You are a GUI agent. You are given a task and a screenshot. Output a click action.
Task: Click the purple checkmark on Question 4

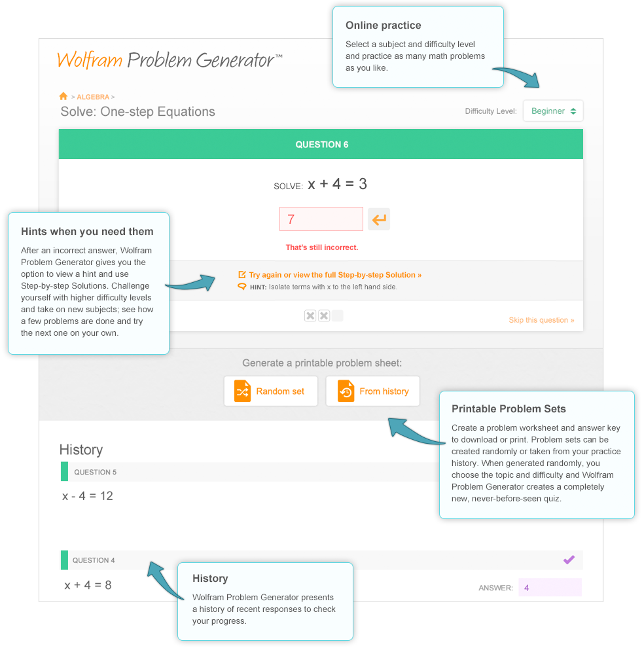(569, 560)
